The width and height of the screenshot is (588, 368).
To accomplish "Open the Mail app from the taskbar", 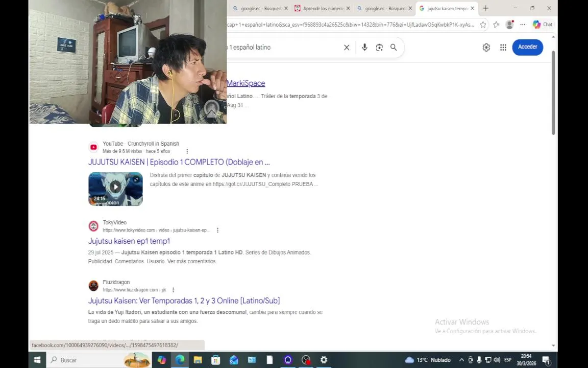I will tap(234, 360).
